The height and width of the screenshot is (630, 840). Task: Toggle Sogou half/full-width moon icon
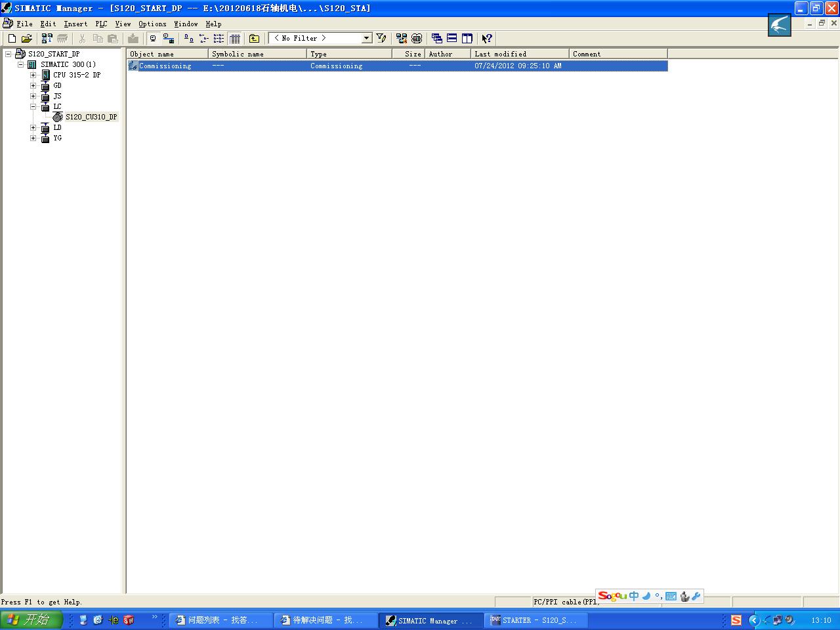point(646,596)
